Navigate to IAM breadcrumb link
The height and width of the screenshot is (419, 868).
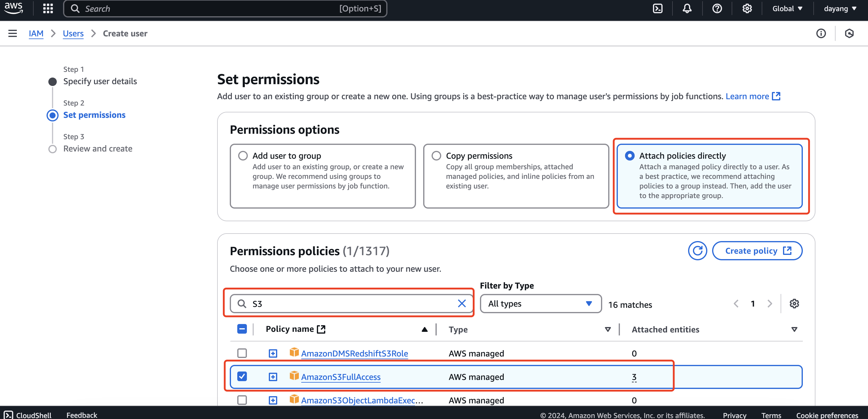[36, 33]
